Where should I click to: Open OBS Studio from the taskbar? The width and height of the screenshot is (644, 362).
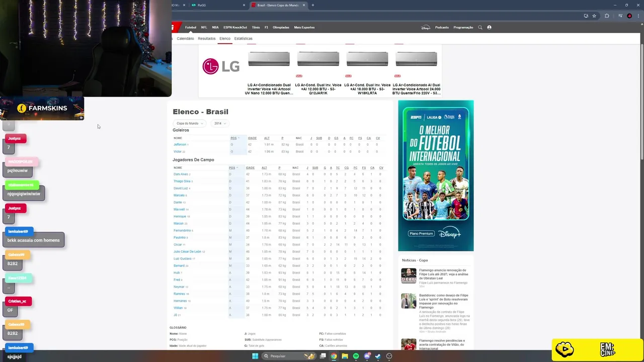click(389, 356)
